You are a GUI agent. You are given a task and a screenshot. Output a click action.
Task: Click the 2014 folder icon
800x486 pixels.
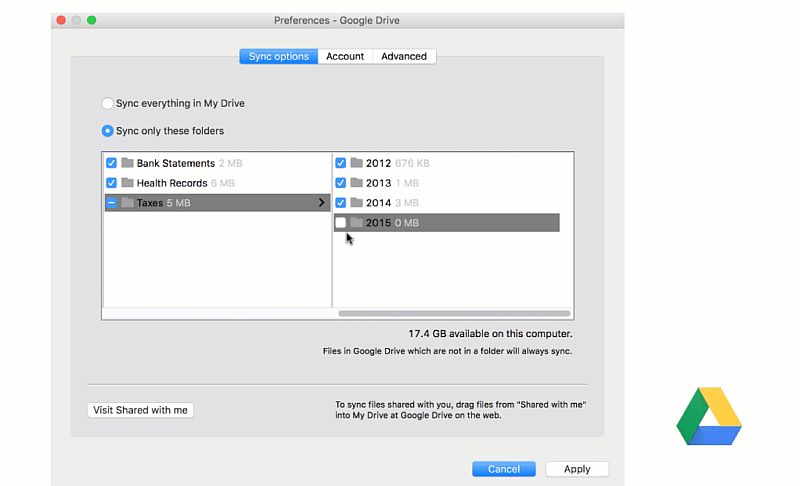click(x=357, y=202)
